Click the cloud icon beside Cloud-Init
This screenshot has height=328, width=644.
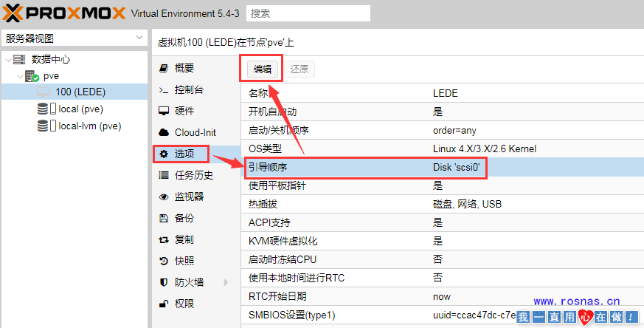(x=164, y=132)
